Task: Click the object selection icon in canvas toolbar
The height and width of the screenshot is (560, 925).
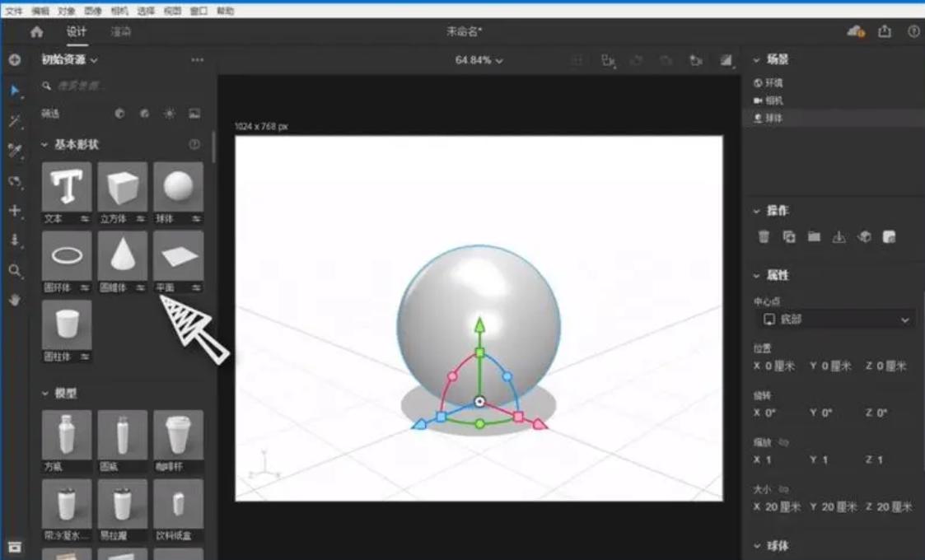Action: coord(608,60)
